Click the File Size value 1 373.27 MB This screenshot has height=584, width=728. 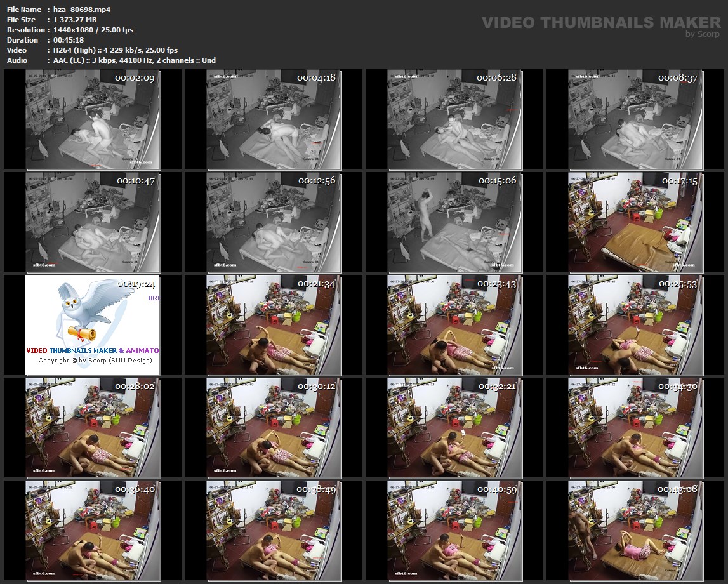tap(72, 20)
